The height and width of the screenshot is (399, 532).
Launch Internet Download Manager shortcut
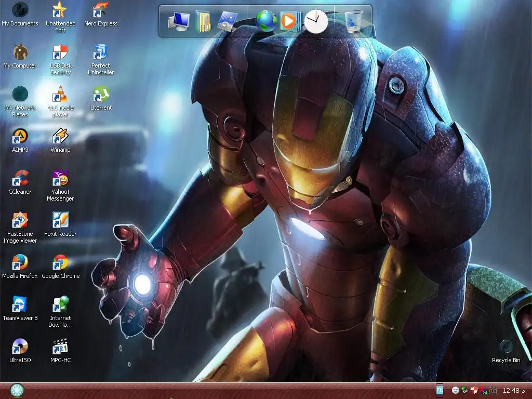[60, 312]
